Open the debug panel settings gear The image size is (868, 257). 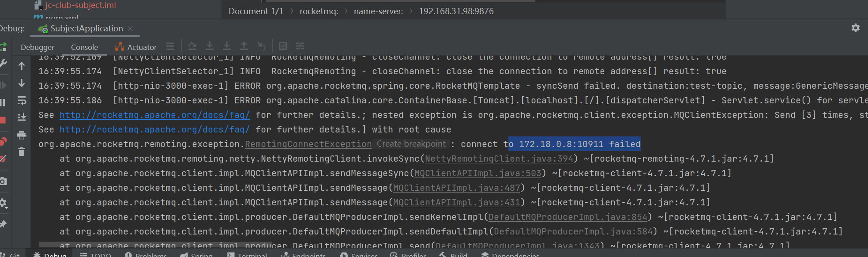click(855, 28)
